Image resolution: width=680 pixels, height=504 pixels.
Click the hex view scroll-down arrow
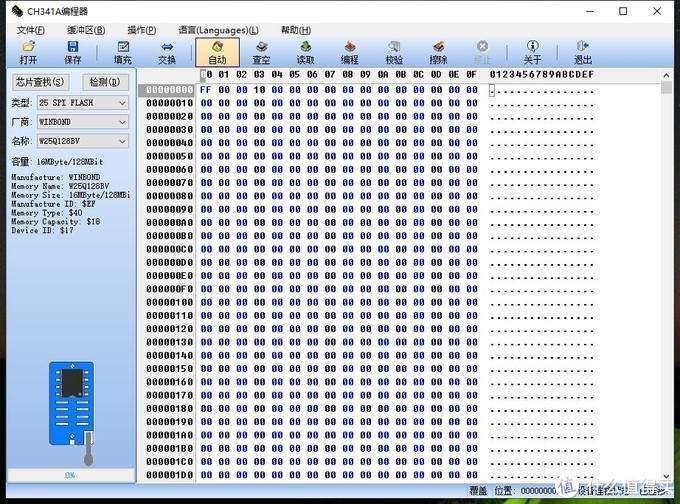pos(666,476)
